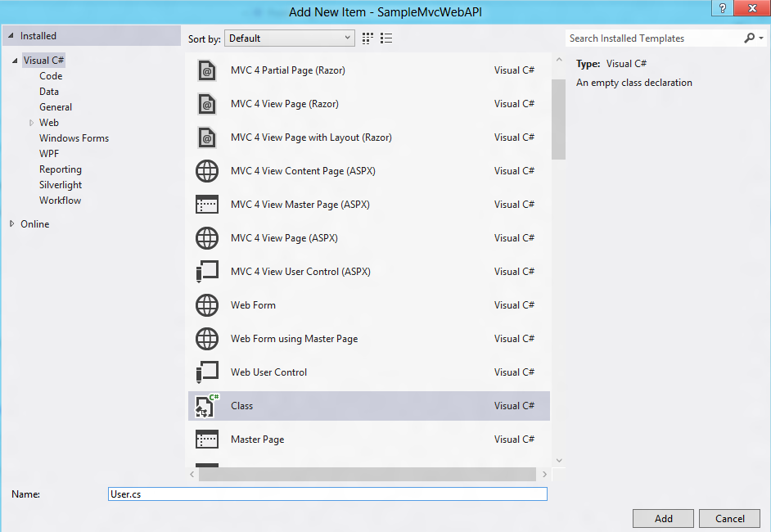Click the Web Form globe icon

207,305
